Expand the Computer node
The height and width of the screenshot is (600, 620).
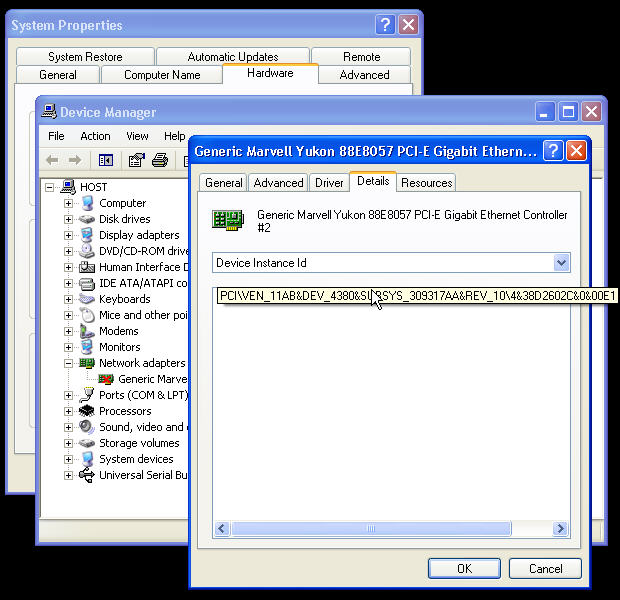click(x=68, y=203)
